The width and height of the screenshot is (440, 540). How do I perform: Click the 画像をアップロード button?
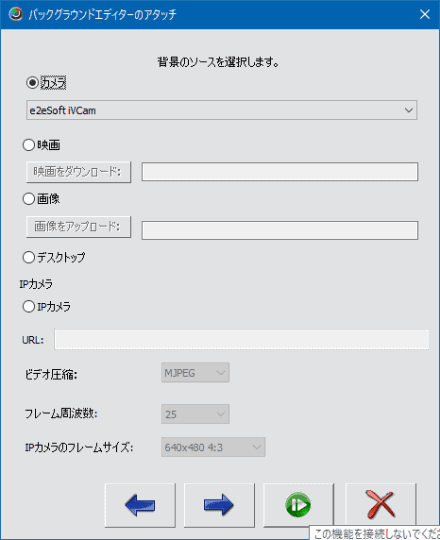click(x=78, y=227)
